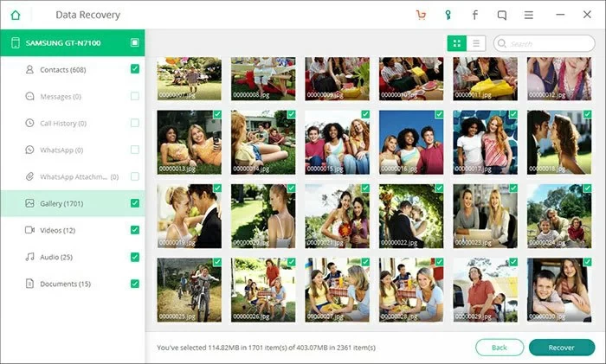The image size is (606, 364).
Task: Click the Back button
Action: click(x=500, y=347)
